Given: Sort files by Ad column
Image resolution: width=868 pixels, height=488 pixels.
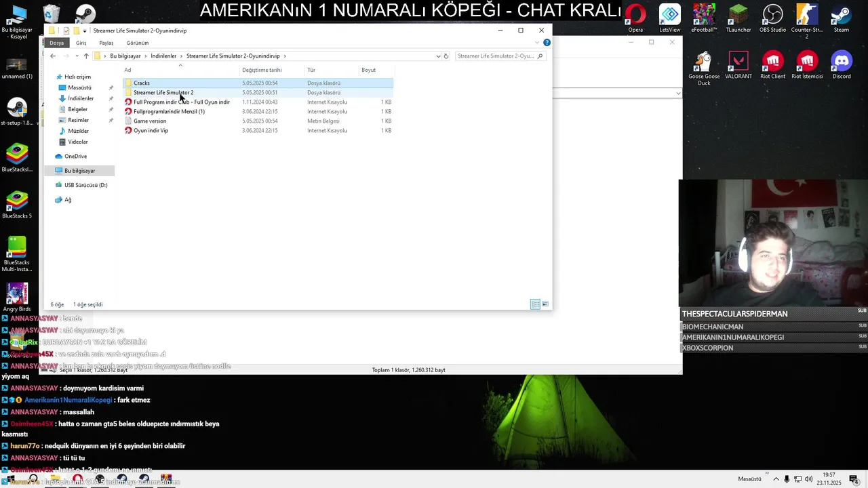Looking at the screenshot, I should click(x=180, y=70).
